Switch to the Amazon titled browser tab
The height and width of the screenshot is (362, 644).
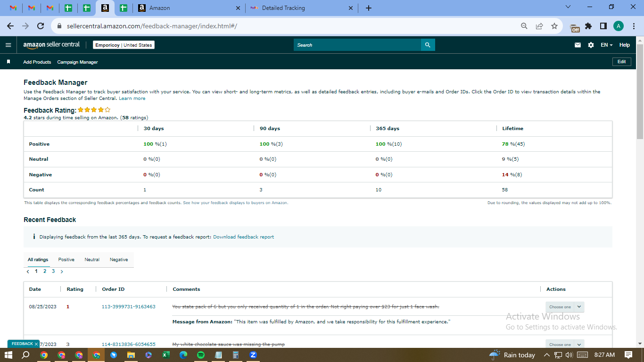(189, 8)
